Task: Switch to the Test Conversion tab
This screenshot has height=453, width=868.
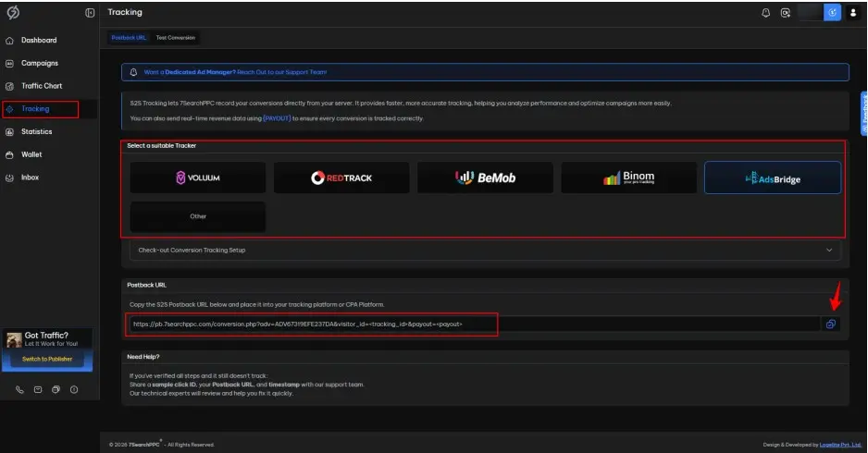Action: tap(176, 38)
